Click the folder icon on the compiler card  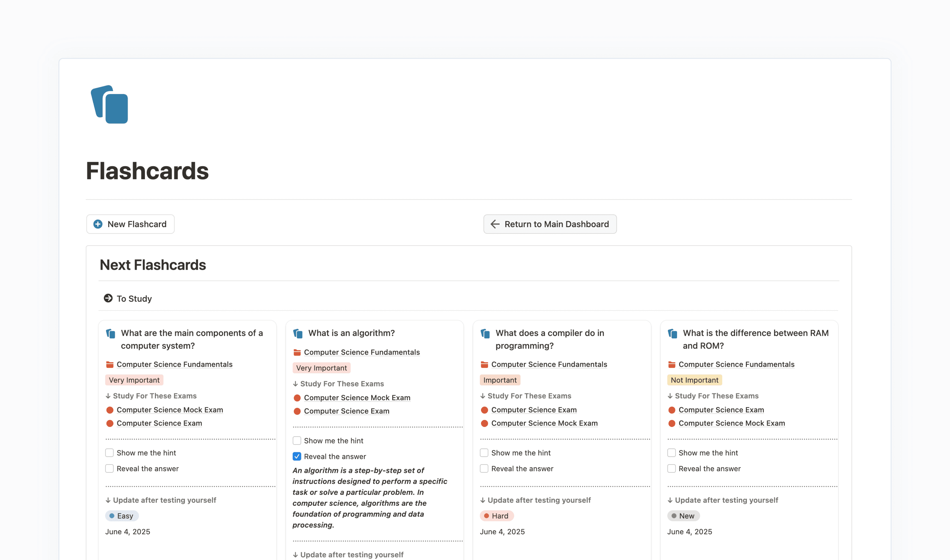(x=485, y=364)
